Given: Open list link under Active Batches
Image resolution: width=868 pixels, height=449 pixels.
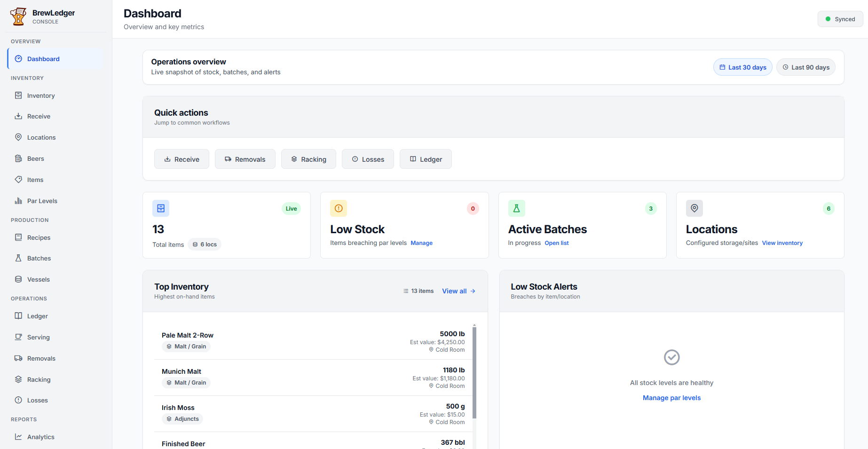Looking at the screenshot, I should point(557,243).
